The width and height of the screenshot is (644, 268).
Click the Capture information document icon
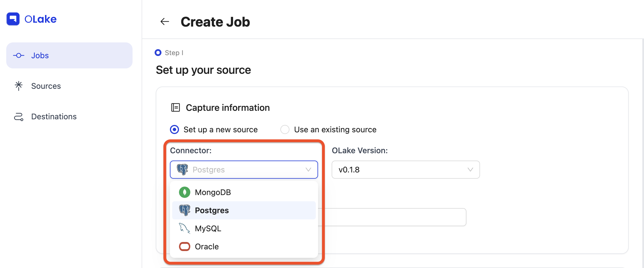pos(176,107)
